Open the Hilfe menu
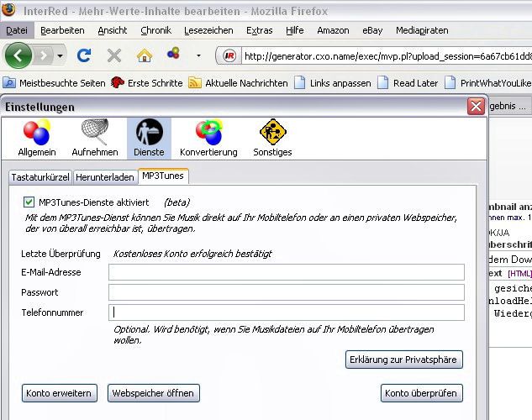This screenshot has width=532, height=420. coord(294,30)
